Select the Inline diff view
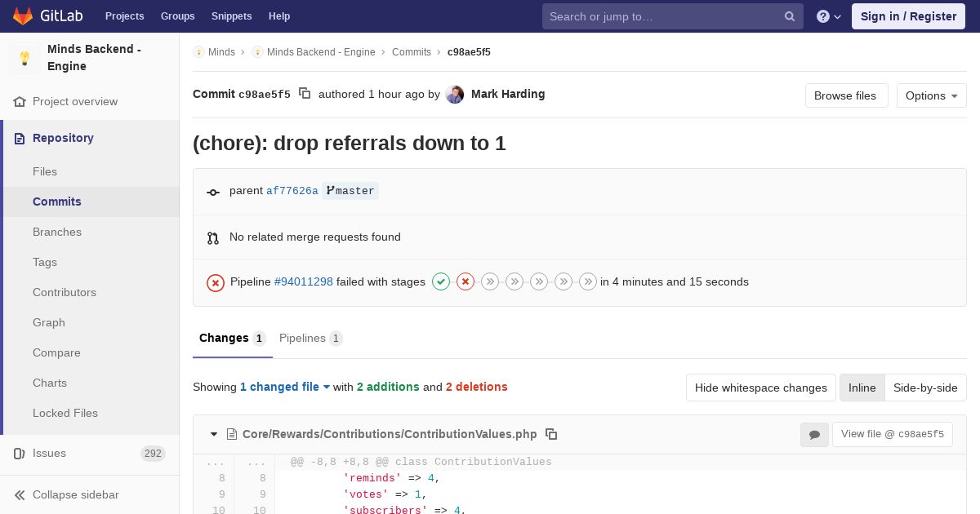 click(x=862, y=388)
